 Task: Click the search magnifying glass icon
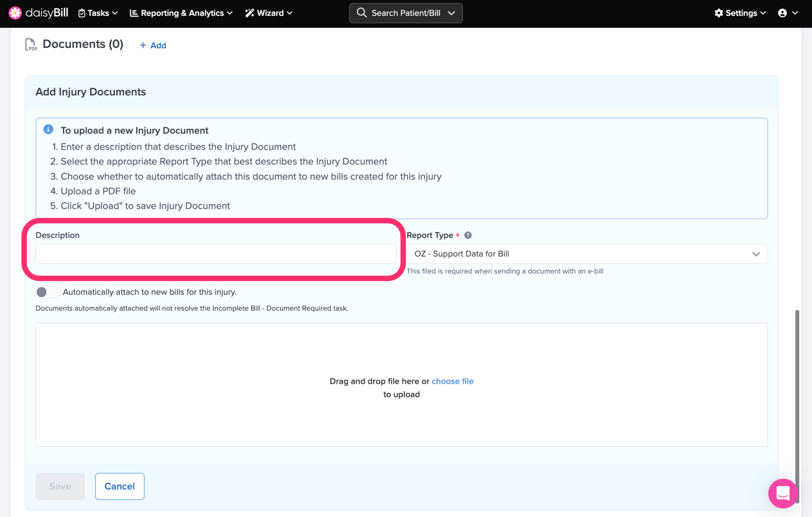361,13
